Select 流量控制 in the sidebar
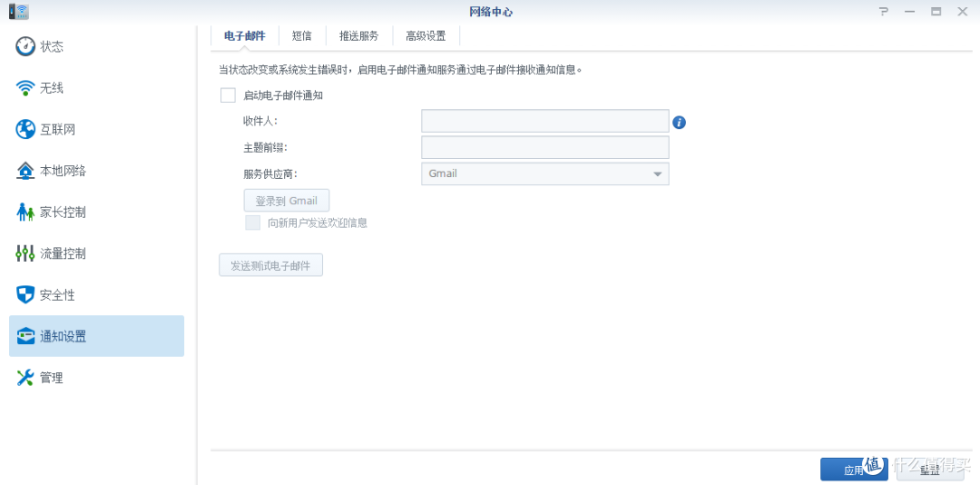Viewport: 980px width, 485px height. pyautogui.click(x=97, y=253)
